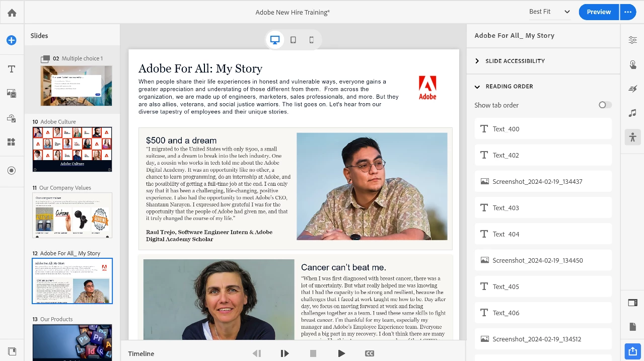Switch to tablet device view
This screenshot has height=361, width=644.
(x=293, y=40)
